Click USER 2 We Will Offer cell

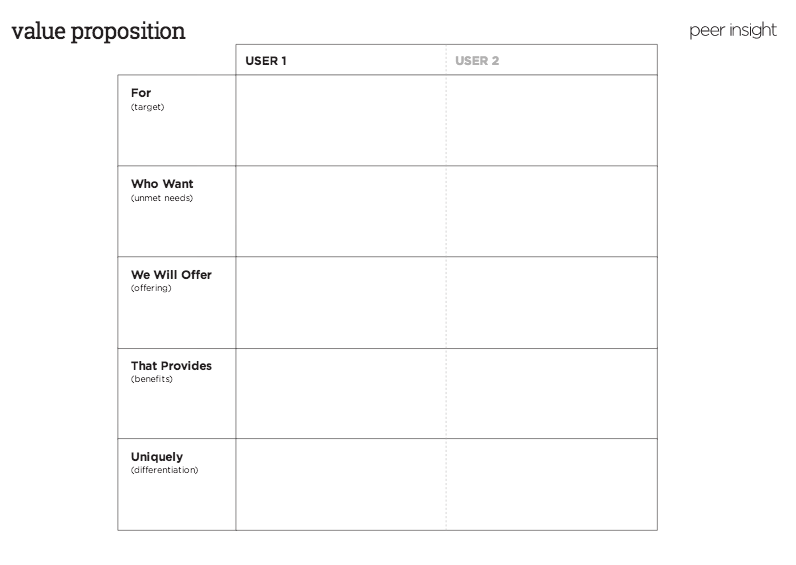coord(552,302)
